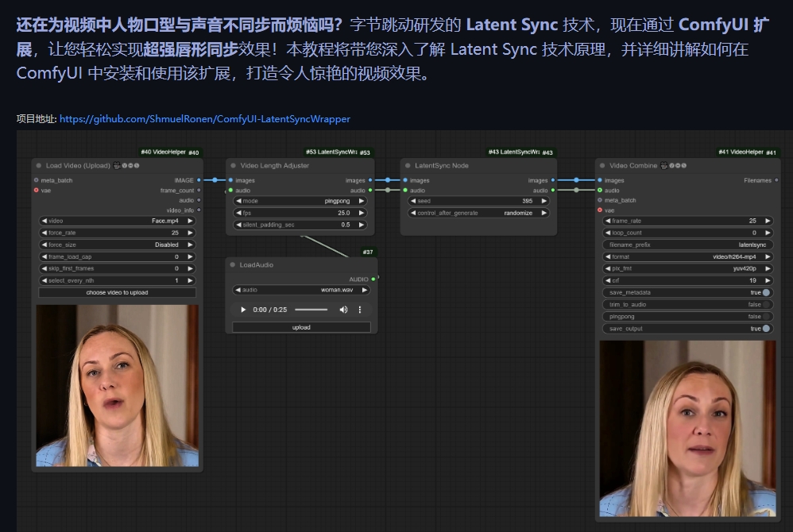Open the ComfyUI-LatentSyncWrapper GitHub link
The width and height of the screenshot is (793, 532).
tap(205, 119)
